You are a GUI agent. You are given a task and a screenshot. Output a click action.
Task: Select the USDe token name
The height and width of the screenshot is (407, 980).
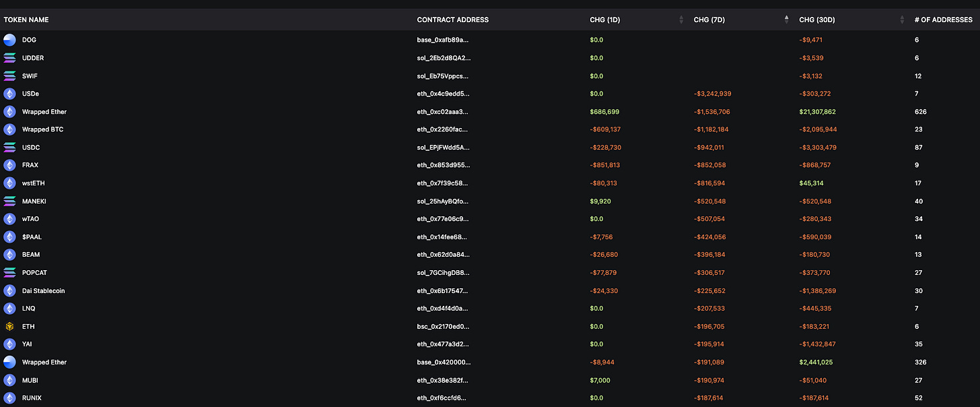pyautogui.click(x=31, y=94)
